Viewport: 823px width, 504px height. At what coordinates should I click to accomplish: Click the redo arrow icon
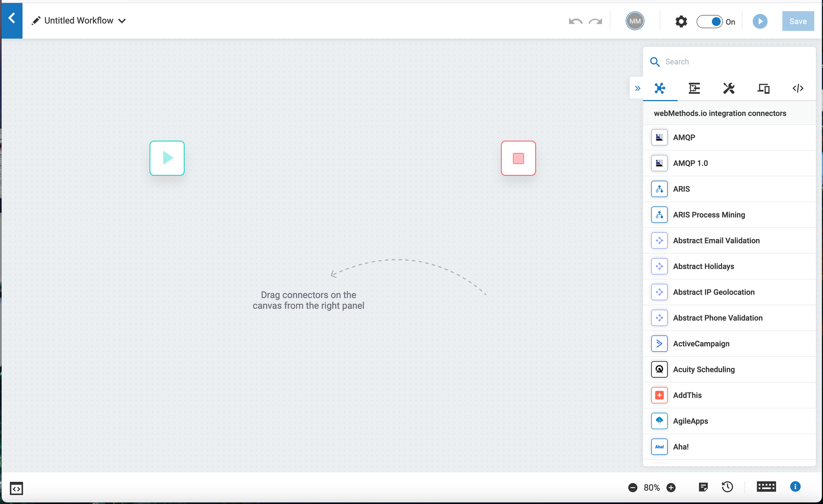pyautogui.click(x=595, y=21)
